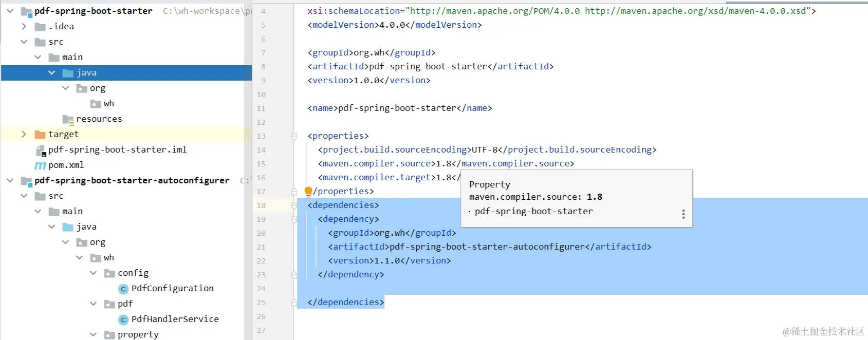This screenshot has height=340, width=868.
Task: Click maven.compiler.target on line 16
Action: pyautogui.click(x=389, y=177)
